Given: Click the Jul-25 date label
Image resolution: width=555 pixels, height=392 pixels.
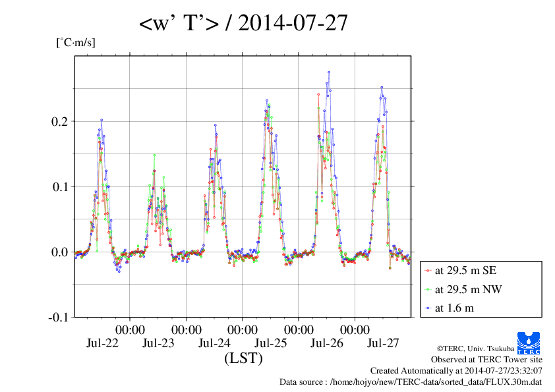Looking at the screenshot, I should 271,343.
